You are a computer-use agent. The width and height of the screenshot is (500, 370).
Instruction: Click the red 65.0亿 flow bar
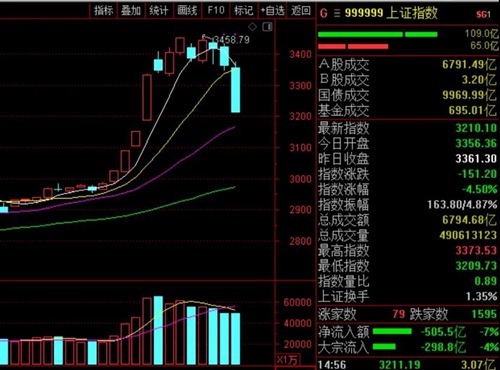(353, 46)
